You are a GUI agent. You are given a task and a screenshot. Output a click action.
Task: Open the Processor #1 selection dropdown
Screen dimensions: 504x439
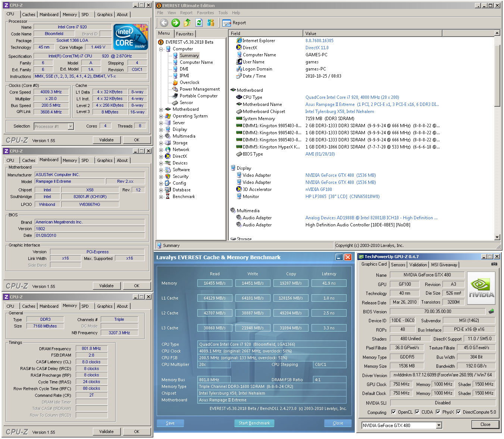71,126
